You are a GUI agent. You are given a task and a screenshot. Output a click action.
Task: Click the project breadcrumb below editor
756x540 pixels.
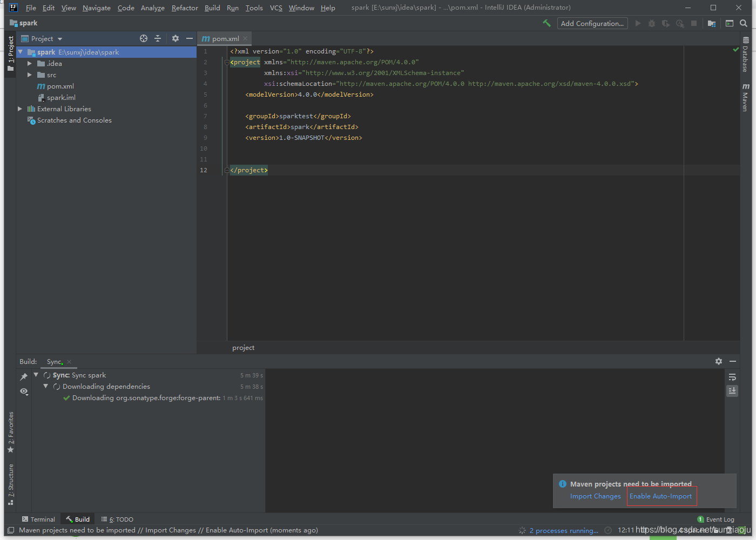tap(243, 348)
